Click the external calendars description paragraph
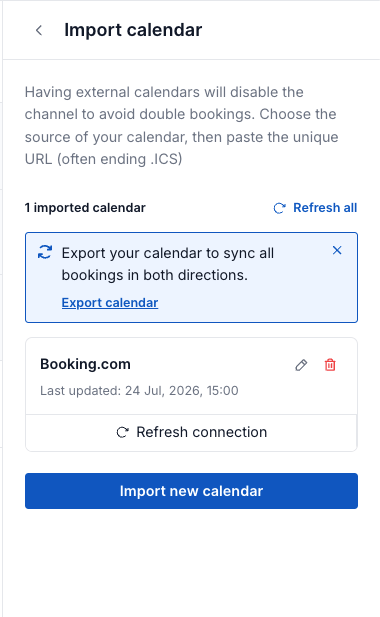Image resolution: width=380 pixels, height=617 pixels. coord(181,126)
